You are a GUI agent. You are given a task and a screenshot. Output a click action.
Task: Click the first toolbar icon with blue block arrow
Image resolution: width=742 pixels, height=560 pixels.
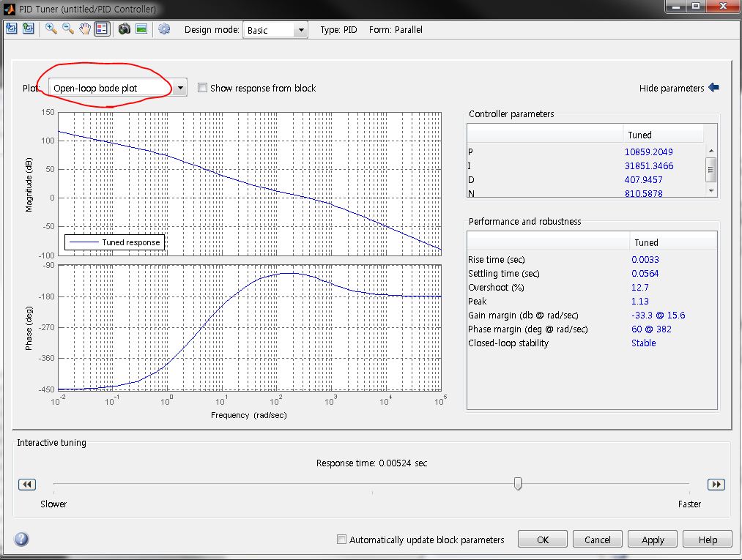tap(12, 29)
